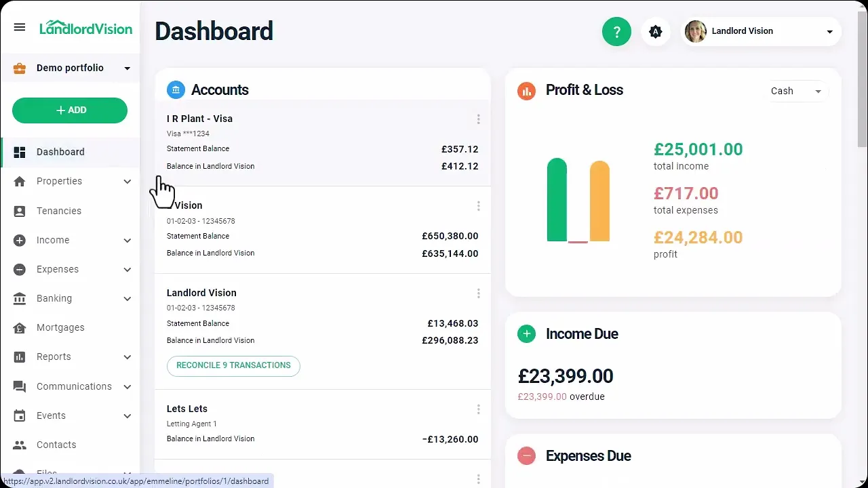Click the Expenses Due minus icon
The height and width of the screenshot is (488, 868).
[526, 456]
